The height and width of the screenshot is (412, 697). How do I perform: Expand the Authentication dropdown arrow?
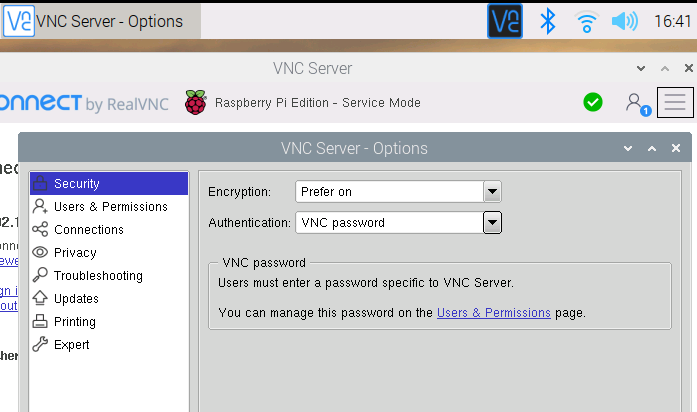point(491,223)
